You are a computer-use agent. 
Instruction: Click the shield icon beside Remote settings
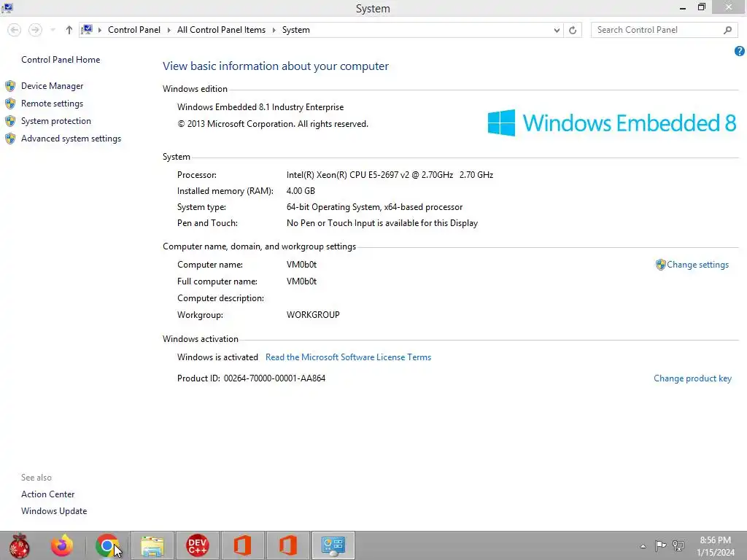(x=10, y=104)
